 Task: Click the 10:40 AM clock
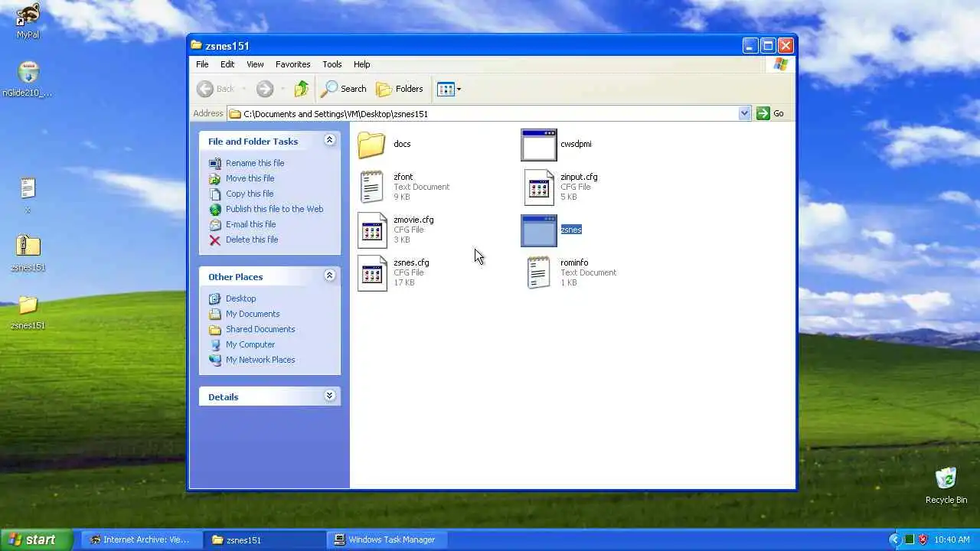point(952,540)
